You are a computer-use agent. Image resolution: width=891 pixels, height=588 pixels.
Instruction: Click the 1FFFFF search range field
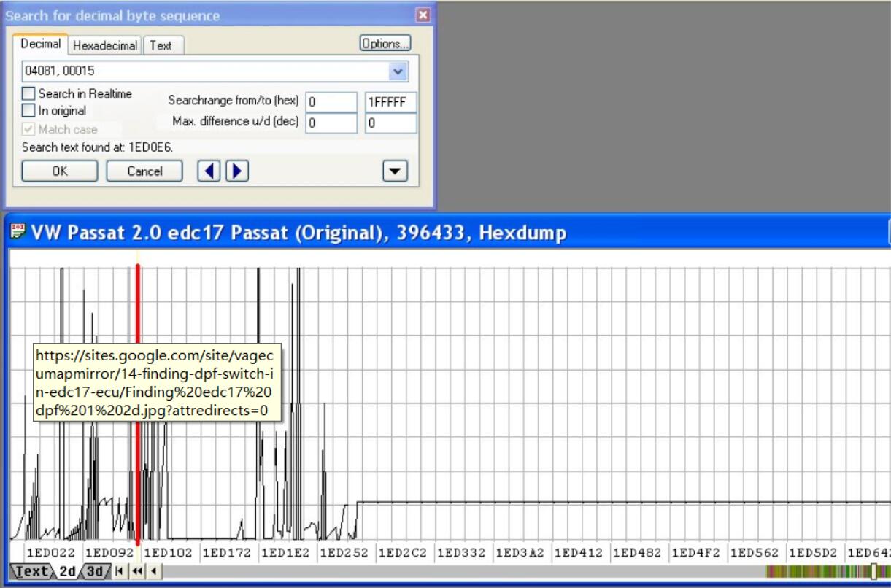[390, 102]
